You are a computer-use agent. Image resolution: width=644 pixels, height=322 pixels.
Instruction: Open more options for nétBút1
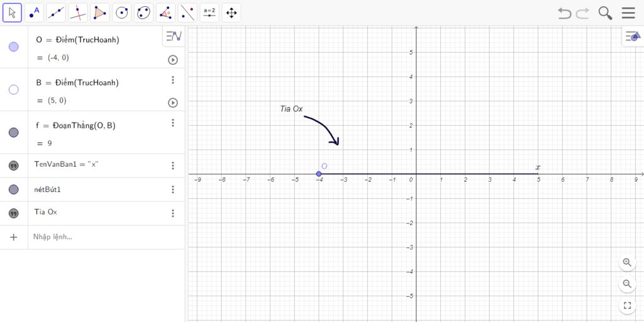pyautogui.click(x=173, y=189)
